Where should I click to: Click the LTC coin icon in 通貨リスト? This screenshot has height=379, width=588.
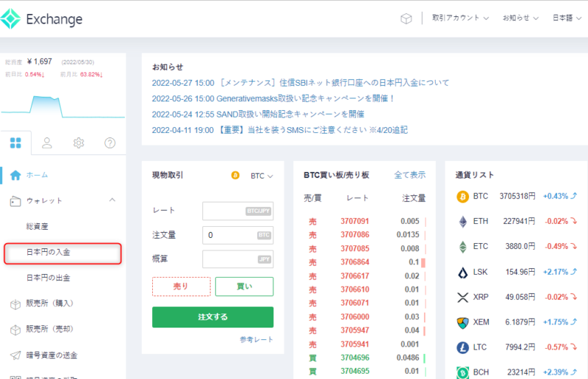[463, 347]
